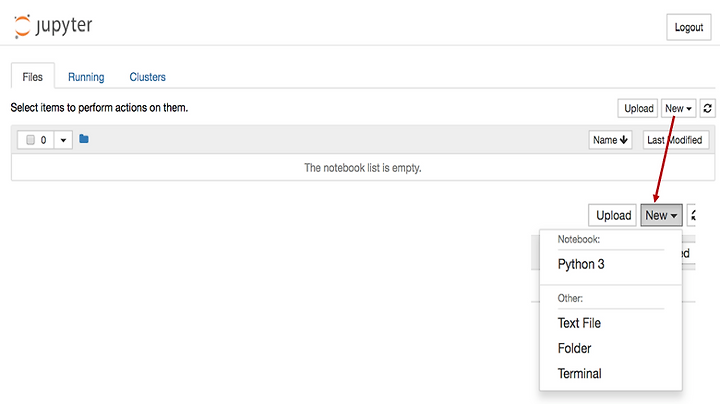Select the Files tab

pos(33,76)
